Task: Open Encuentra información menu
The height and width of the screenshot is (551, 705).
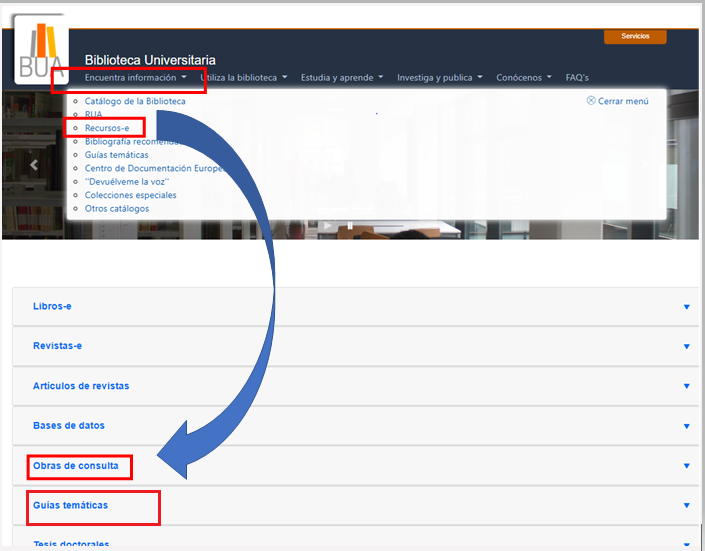Action: point(135,78)
